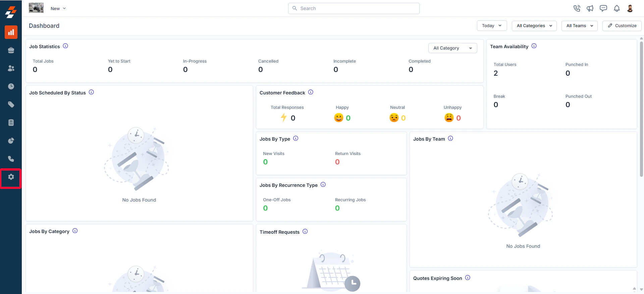Click the In-Progress count
The image size is (644, 294).
point(185,70)
